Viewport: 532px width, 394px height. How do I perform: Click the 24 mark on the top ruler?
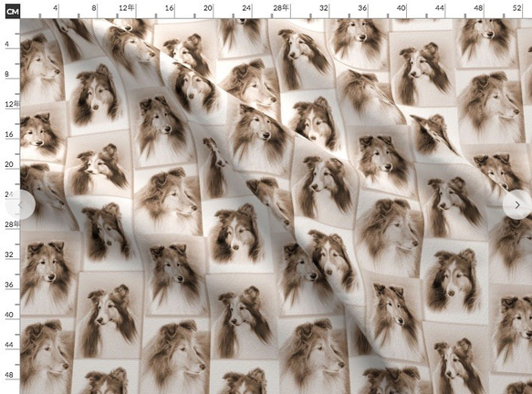(x=246, y=8)
